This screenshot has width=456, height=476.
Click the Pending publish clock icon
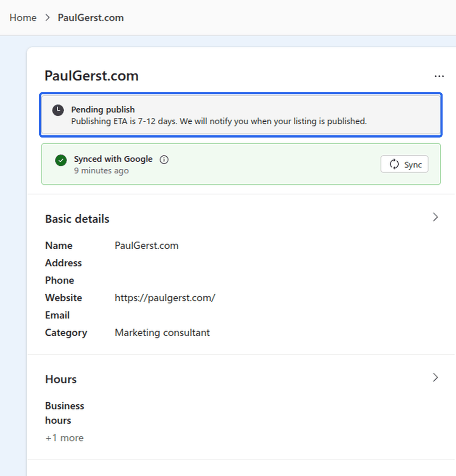(58, 110)
